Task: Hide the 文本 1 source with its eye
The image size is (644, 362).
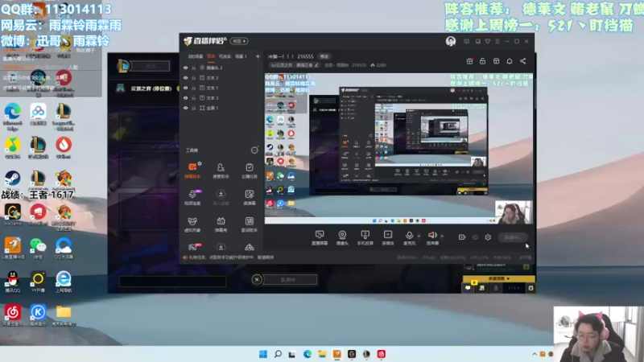Action: coord(186,88)
